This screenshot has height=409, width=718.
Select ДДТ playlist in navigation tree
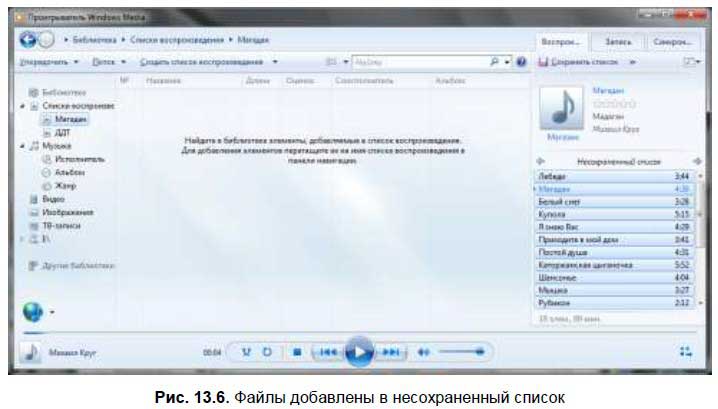click(62, 133)
